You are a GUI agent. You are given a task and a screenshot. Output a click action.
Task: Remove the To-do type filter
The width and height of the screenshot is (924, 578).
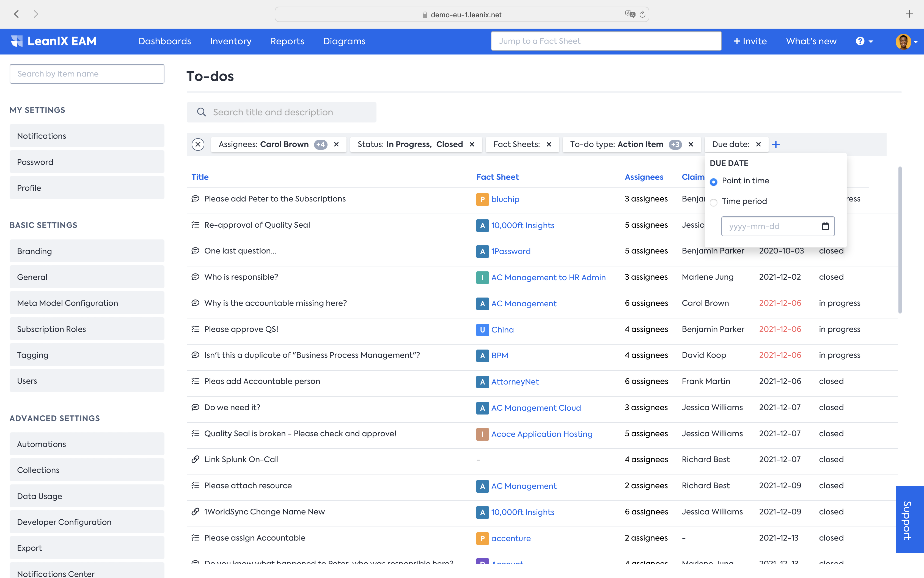[x=691, y=144]
